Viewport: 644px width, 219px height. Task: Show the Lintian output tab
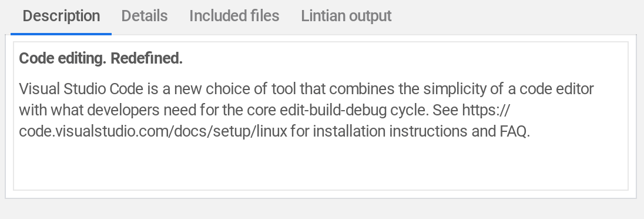(346, 16)
